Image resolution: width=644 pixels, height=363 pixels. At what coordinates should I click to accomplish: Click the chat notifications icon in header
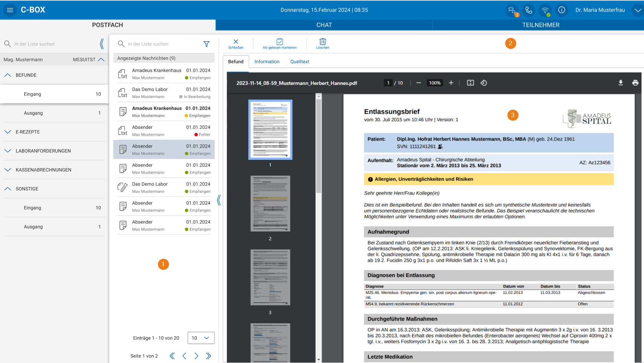coord(512,10)
